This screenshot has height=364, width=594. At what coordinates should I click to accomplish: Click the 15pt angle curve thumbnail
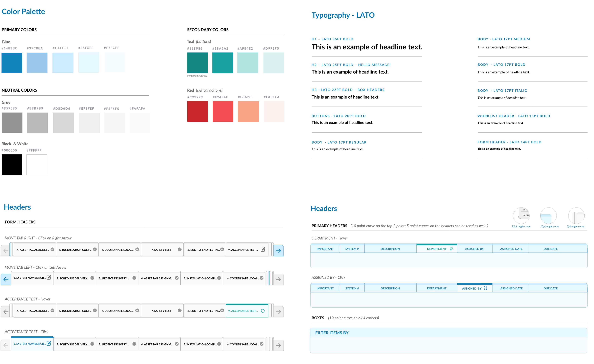coord(521,216)
